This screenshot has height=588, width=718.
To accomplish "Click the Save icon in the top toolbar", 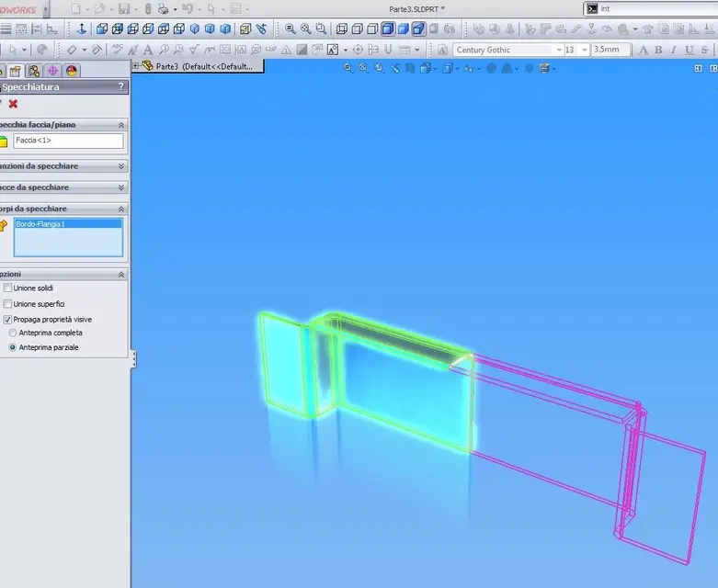I will click(124, 8).
